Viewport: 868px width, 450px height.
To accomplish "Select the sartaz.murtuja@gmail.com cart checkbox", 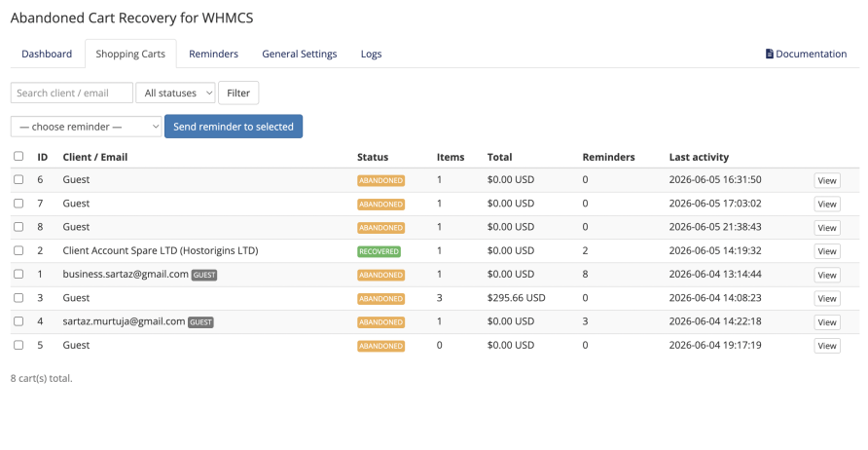I will point(18,321).
